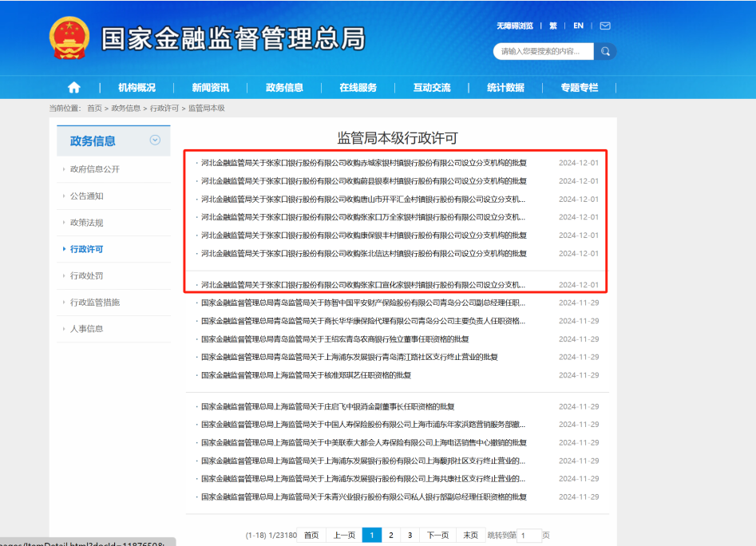The height and width of the screenshot is (546, 756).
Task: Go to page 2 in pagination
Action: tap(390, 535)
